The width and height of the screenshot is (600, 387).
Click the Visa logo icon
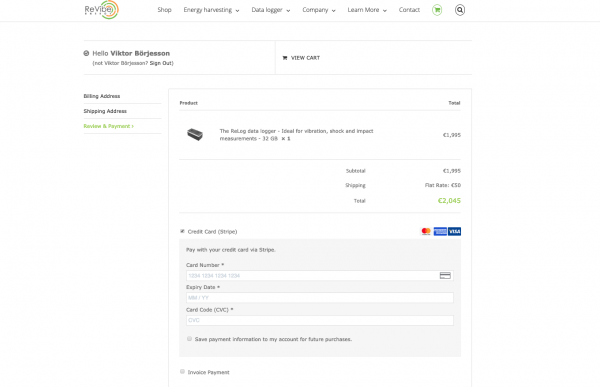[x=455, y=231]
